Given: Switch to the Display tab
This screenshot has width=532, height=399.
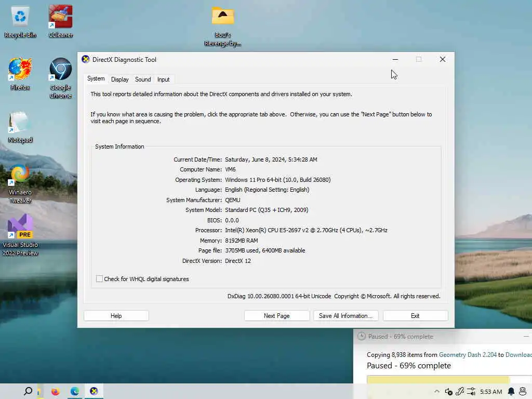Looking at the screenshot, I should pos(120,79).
